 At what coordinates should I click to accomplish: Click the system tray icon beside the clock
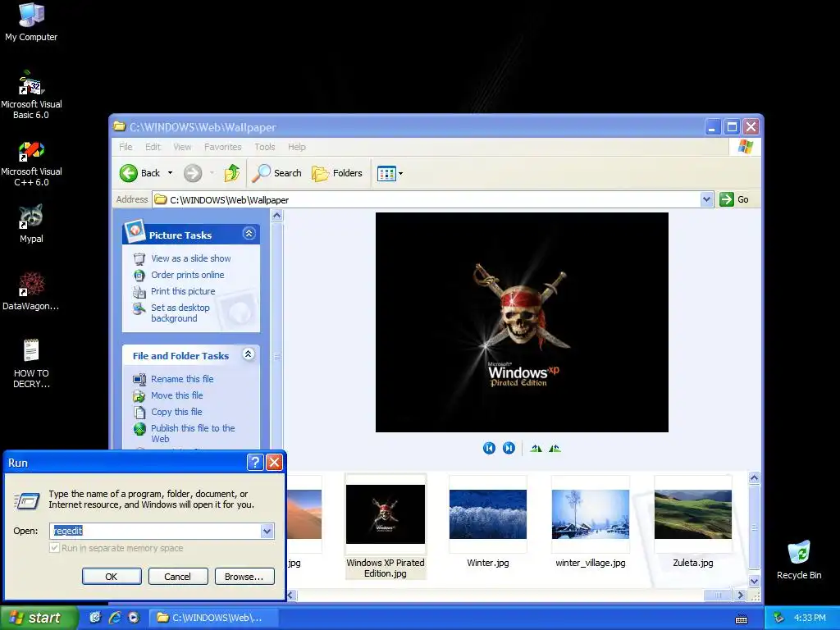pyautogui.click(x=779, y=618)
